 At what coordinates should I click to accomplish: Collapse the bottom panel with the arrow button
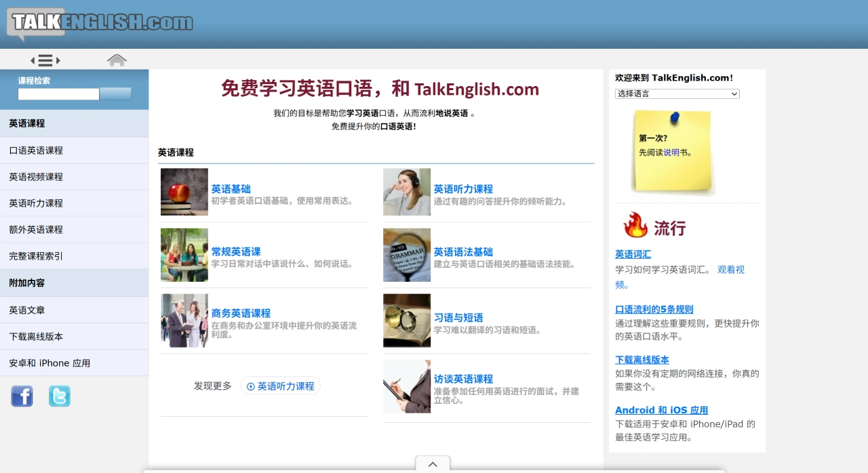pyautogui.click(x=432, y=464)
